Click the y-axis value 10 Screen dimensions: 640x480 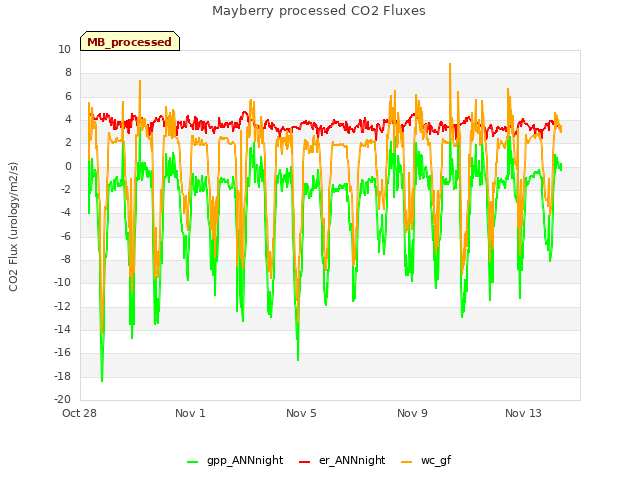64,49
